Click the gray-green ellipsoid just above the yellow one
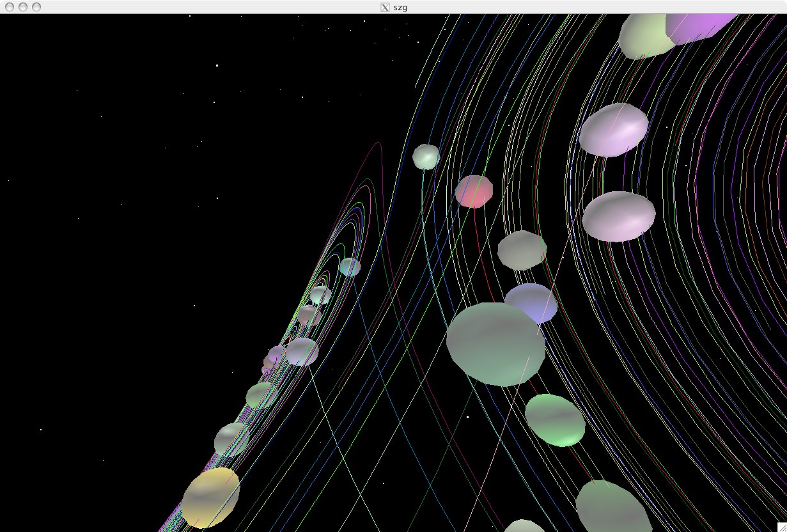Viewport: 787px width, 532px height. (231, 439)
